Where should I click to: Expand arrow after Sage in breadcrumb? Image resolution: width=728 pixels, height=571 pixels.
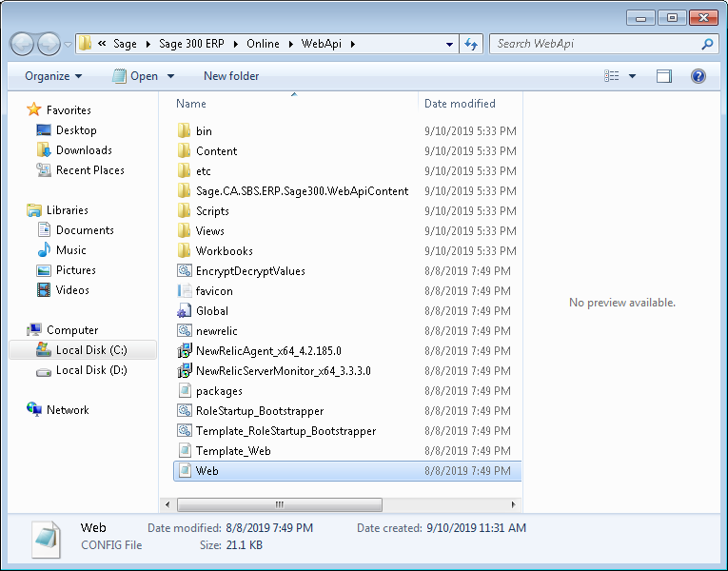[x=148, y=44]
